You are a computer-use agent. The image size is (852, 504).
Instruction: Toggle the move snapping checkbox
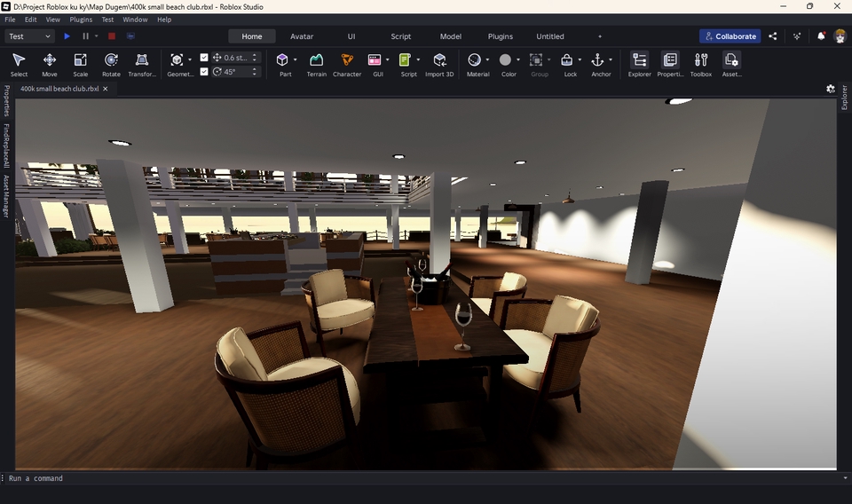(x=204, y=58)
